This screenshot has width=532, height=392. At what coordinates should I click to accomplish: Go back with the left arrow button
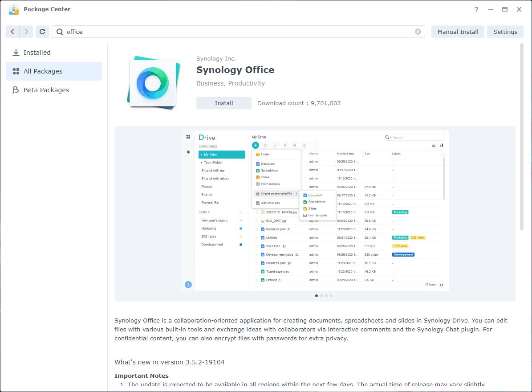(x=12, y=32)
